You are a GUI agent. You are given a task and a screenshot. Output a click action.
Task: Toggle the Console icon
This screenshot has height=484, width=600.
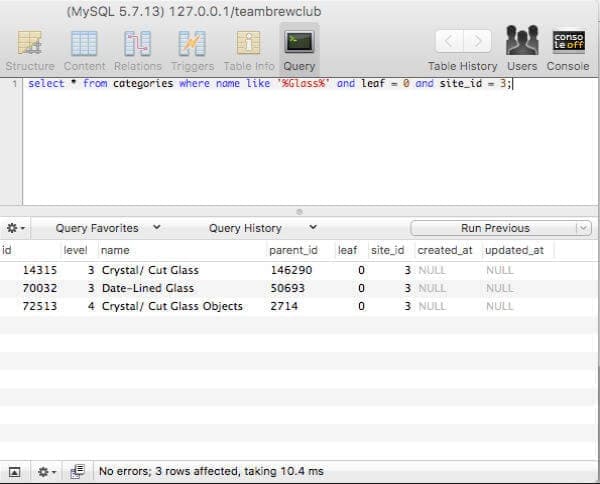click(569, 41)
